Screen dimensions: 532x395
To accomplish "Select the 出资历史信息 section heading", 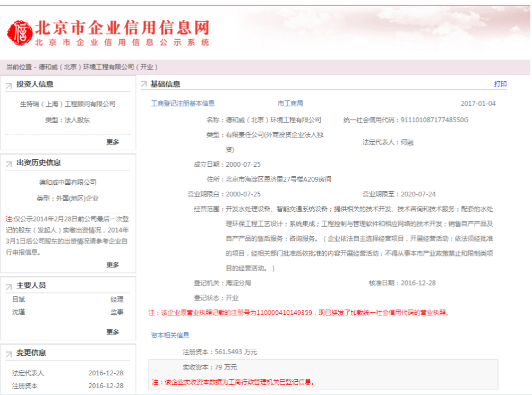I will (39, 162).
